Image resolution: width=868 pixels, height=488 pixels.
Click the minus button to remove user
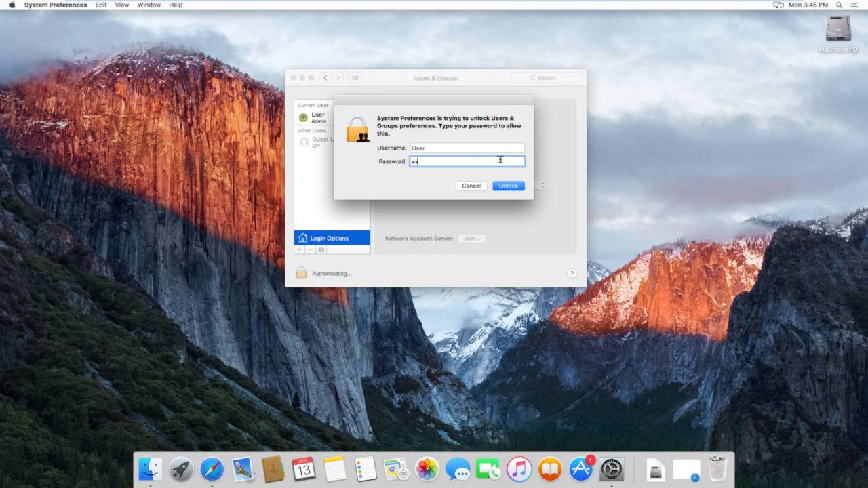pos(310,249)
